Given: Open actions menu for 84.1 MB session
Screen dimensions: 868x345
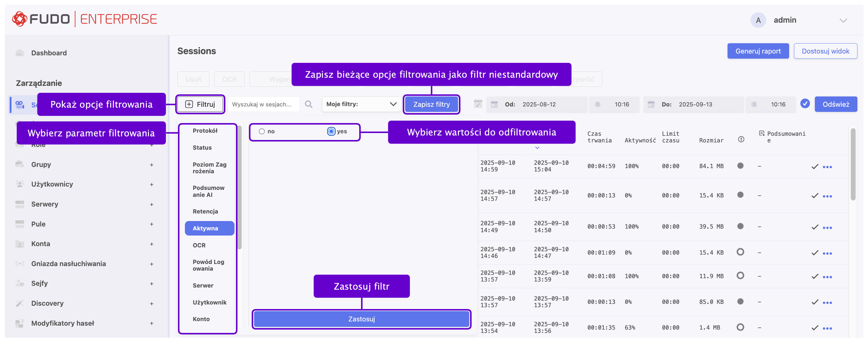Looking at the screenshot, I should [x=827, y=167].
